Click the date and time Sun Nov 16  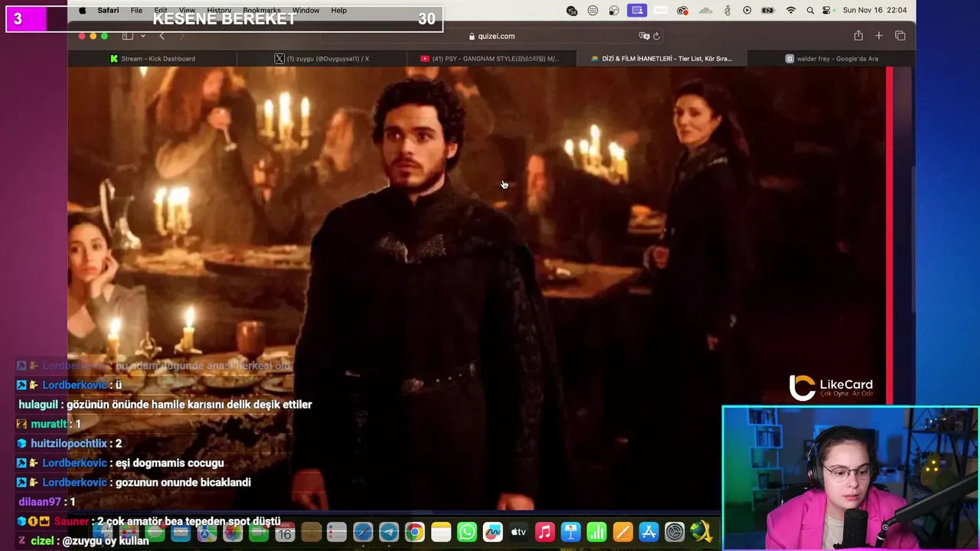(874, 11)
